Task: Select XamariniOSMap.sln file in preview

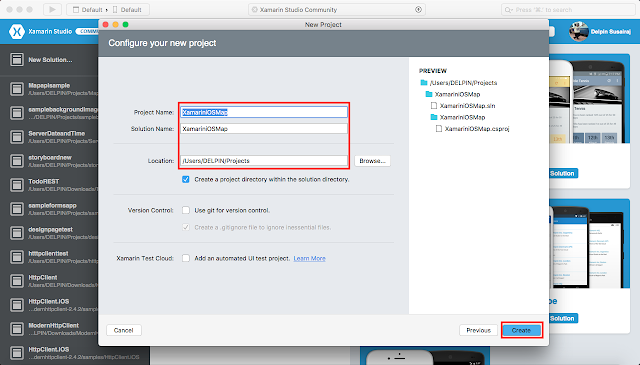Action: tap(463, 106)
